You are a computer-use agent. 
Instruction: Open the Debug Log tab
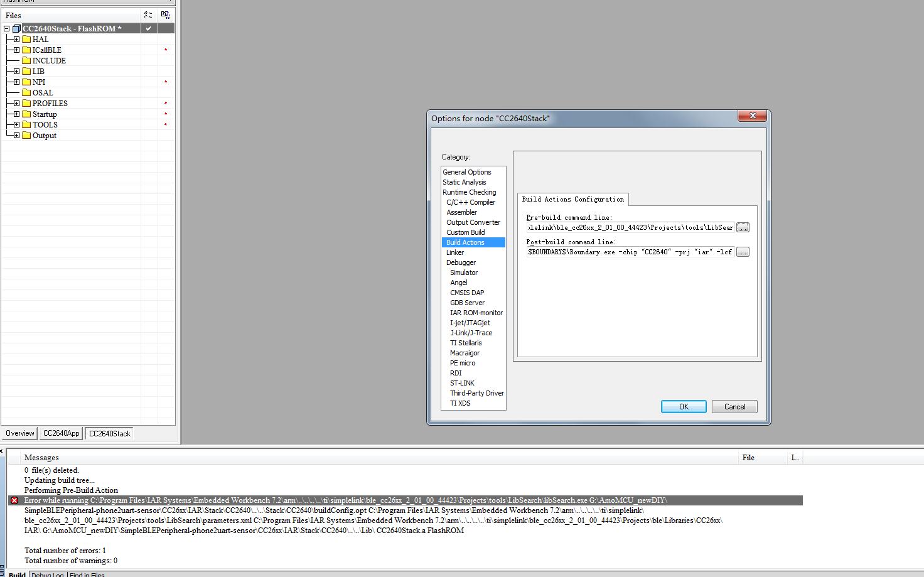point(48,574)
